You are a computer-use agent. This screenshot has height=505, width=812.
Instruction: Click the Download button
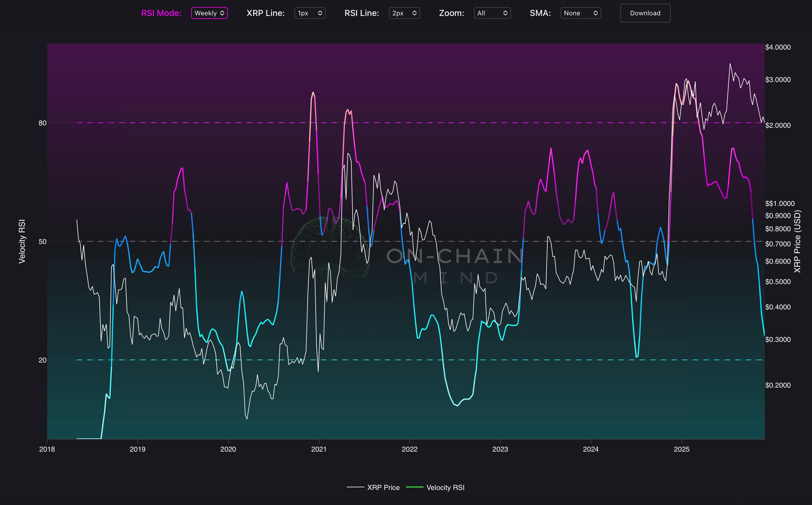point(645,13)
